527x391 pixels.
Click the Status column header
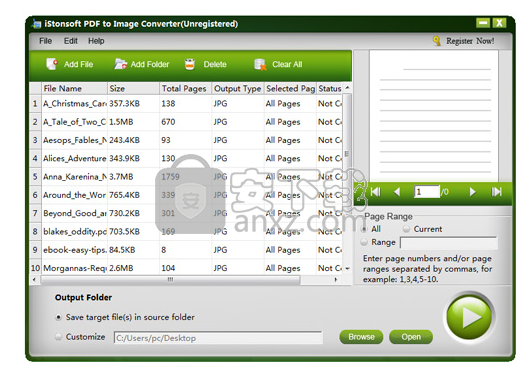(x=330, y=88)
